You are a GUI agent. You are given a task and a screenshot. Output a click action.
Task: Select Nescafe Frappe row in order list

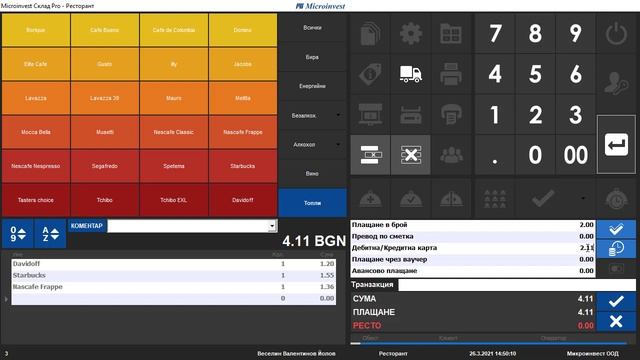pyautogui.click(x=174, y=287)
